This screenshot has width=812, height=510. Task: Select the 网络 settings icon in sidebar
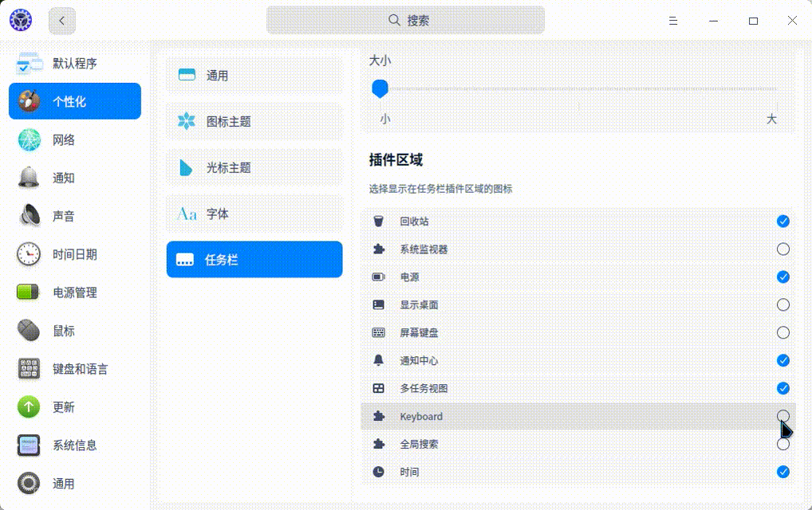click(28, 139)
